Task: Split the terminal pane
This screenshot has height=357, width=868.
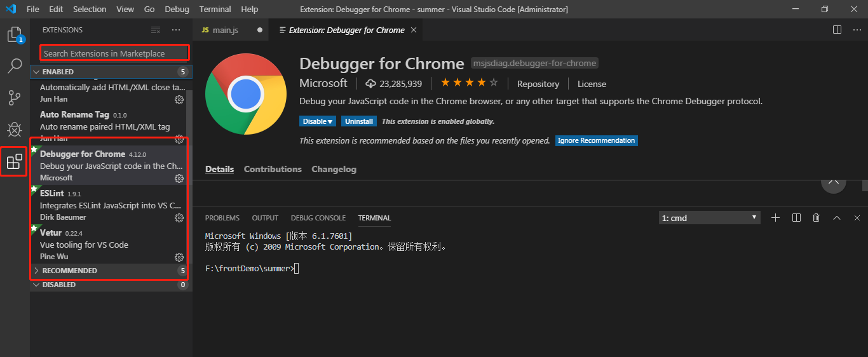Action: [x=796, y=218]
